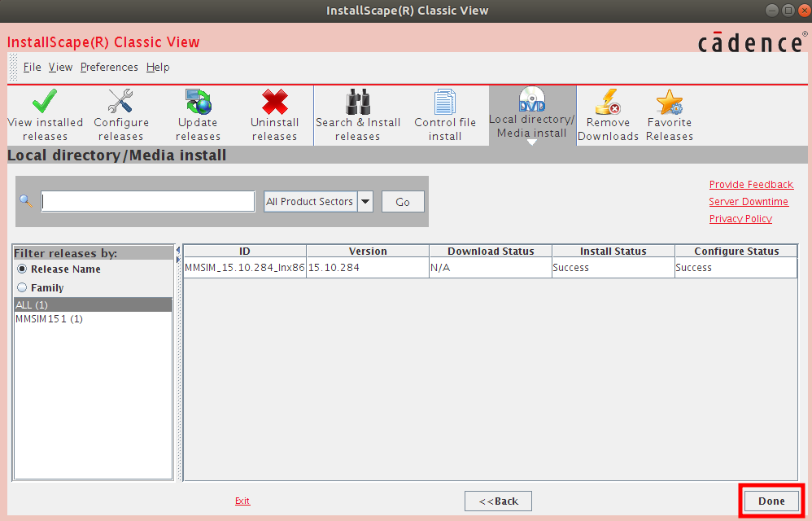
Task: Grab the menu bar drag handle
Action: click(x=14, y=68)
